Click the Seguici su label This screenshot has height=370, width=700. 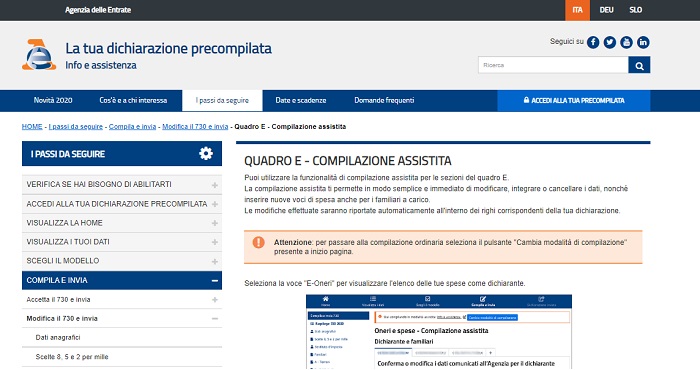pyautogui.click(x=567, y=42)
